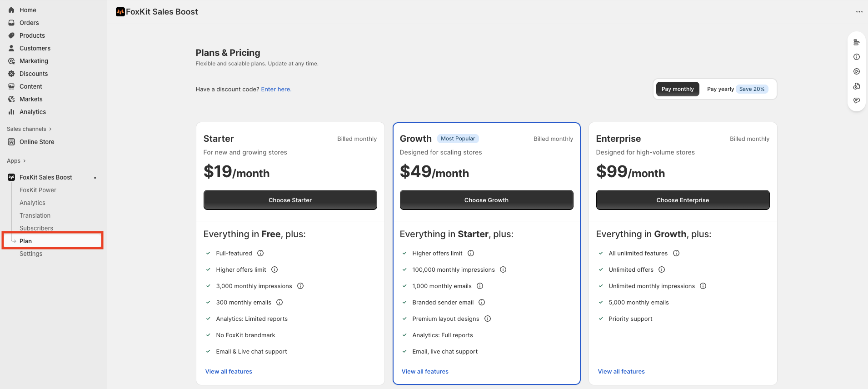
Task: Click the Content icon in sidebar
Action: [11, 86]
